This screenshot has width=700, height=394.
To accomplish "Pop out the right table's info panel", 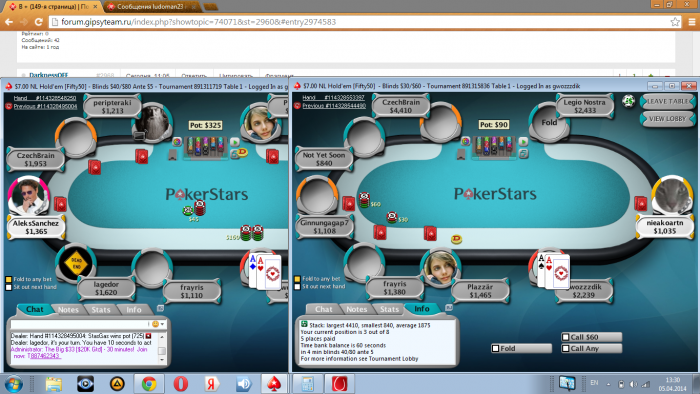I will click(449, 307).
